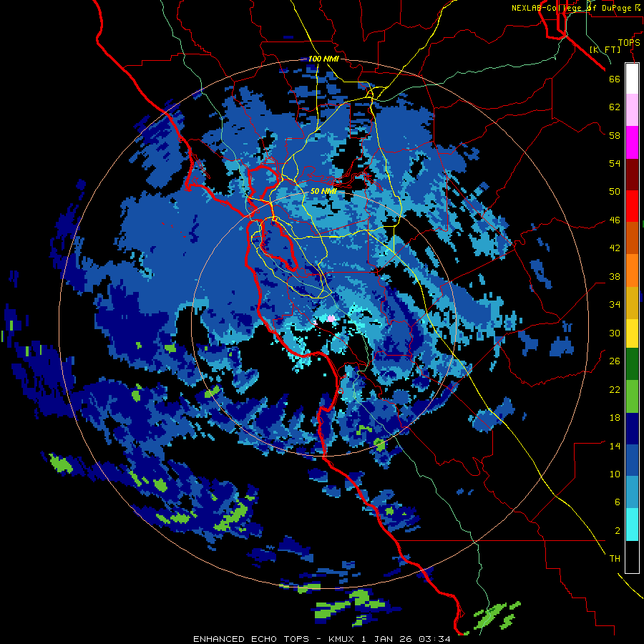644x644 pixels.
Task: Click the '03:34' timestamp
Action: pos(434,639)
